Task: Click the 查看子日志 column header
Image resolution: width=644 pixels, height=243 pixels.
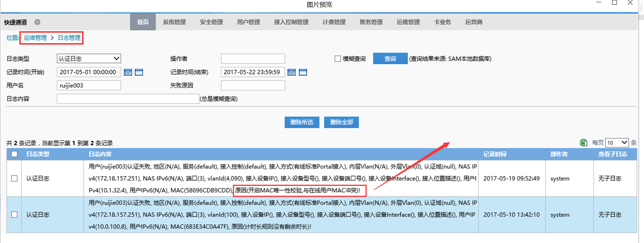Action: click(x=613, y=154)
